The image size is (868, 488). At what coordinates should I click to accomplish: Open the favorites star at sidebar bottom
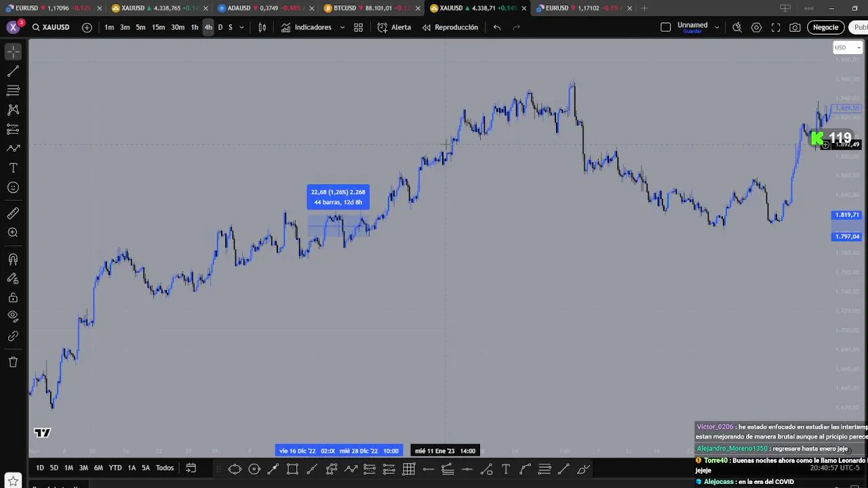point(13,481)
